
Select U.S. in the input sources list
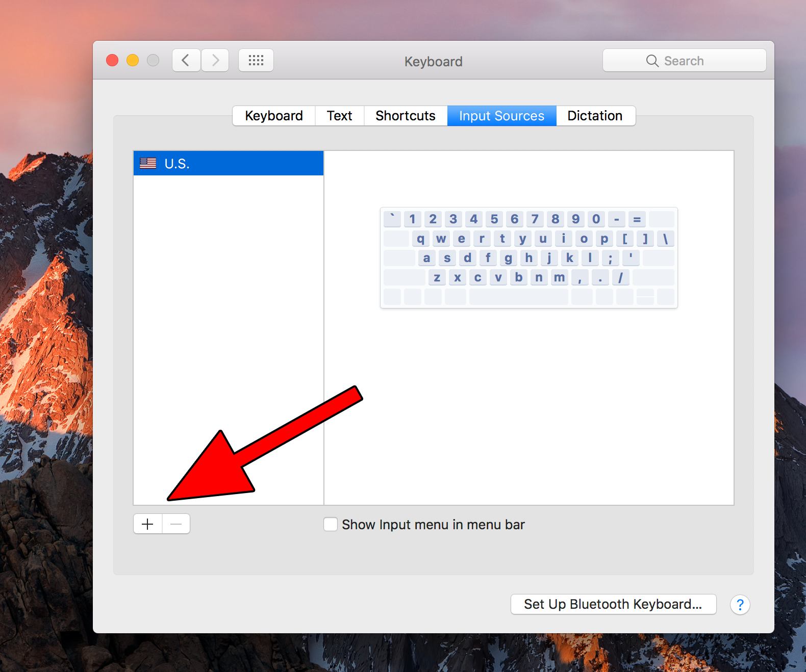[x=228, y=164]
